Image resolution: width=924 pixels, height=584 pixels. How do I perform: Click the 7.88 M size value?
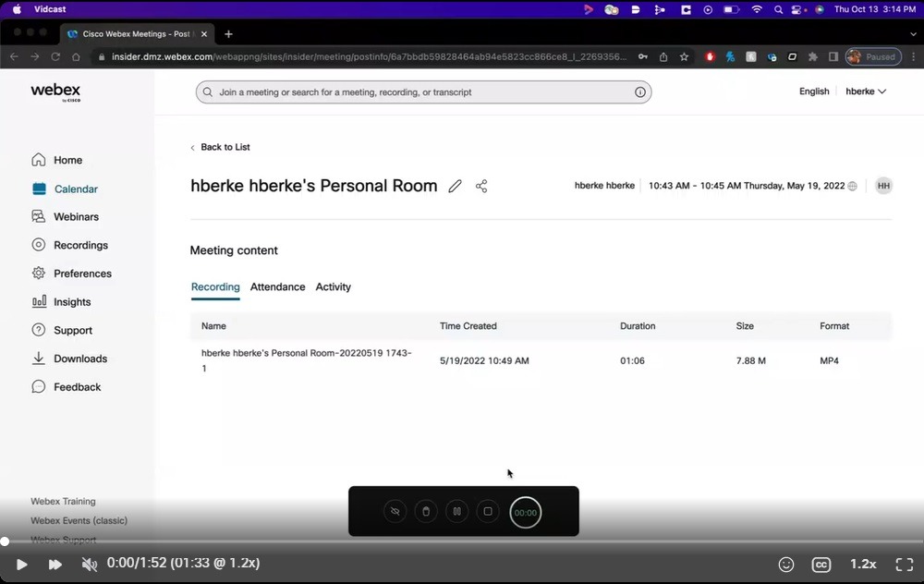pos(750,360)
